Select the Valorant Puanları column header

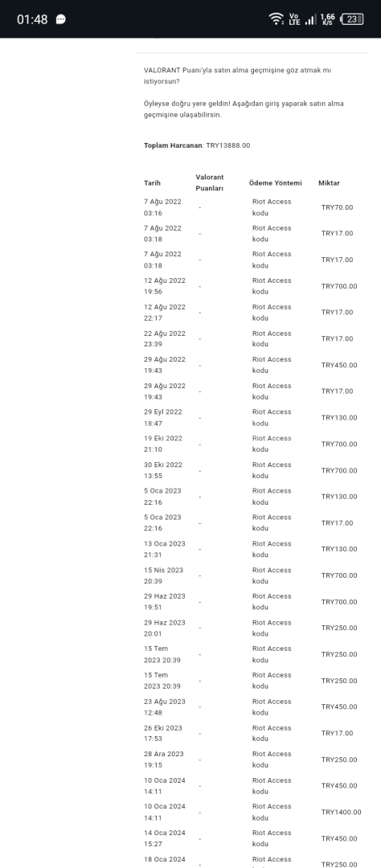209,182
